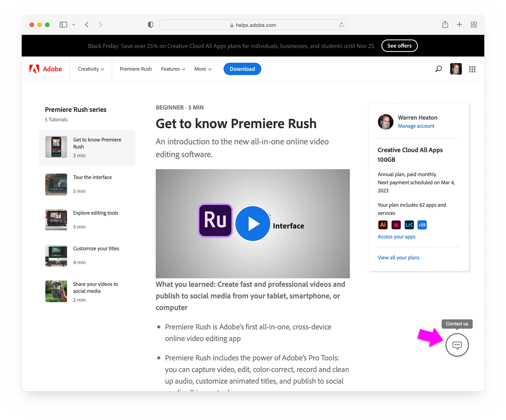Play the Premiere Rush intro video

coord(253,223)
